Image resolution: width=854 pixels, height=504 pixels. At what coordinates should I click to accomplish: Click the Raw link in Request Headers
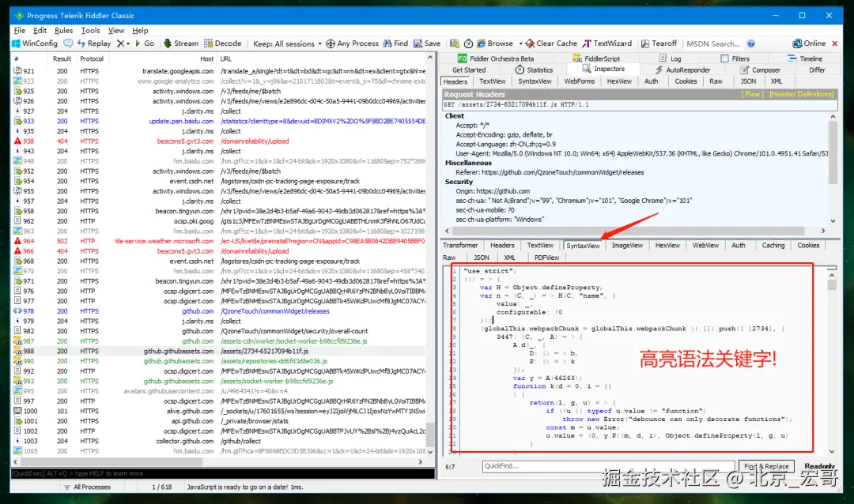click(x=752, y=94)
